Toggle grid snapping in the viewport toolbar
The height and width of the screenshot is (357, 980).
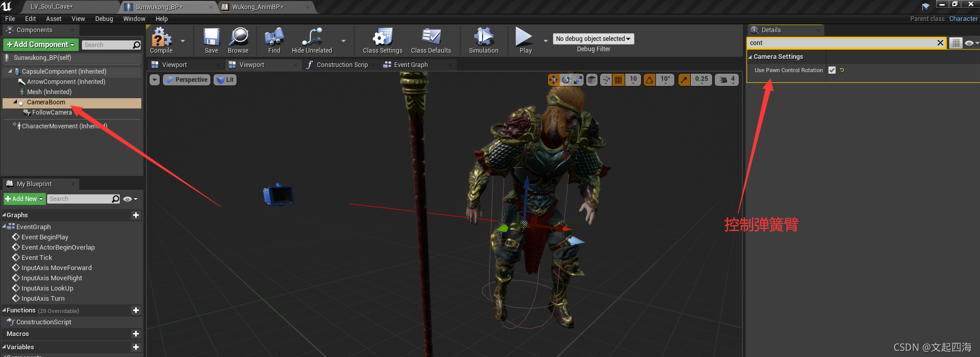pyautogui.click(x=619, y=80)
